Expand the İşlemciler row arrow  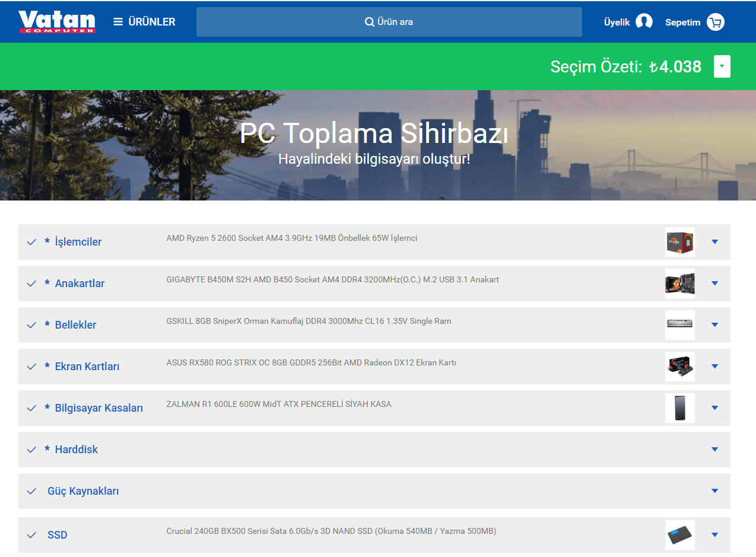coord(714,241)
